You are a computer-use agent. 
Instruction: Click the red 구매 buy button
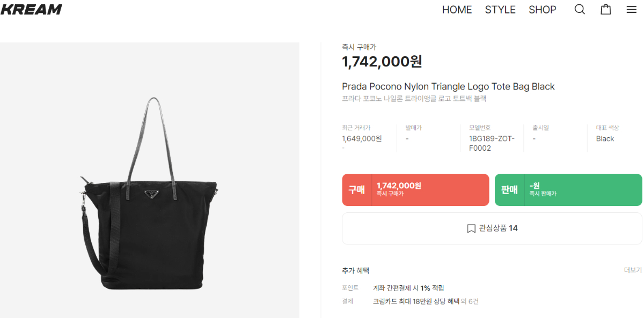[415, 190]
